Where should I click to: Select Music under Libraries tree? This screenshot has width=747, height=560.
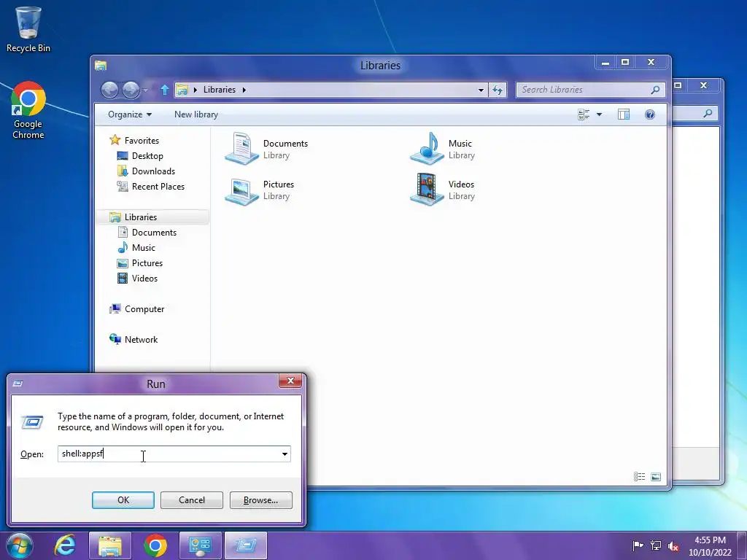pyautogui.click(x=144, y=248)
